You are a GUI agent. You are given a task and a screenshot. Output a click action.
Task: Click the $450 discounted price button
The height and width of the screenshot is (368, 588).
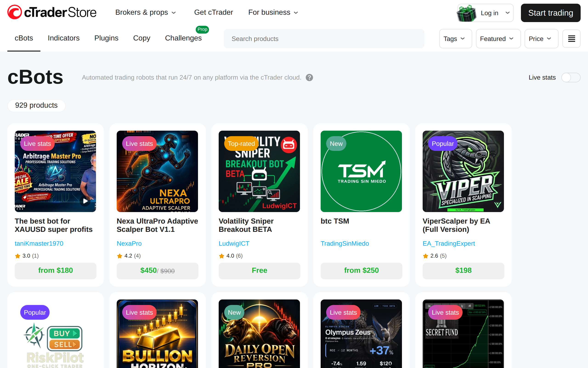(x=157, y=270)
